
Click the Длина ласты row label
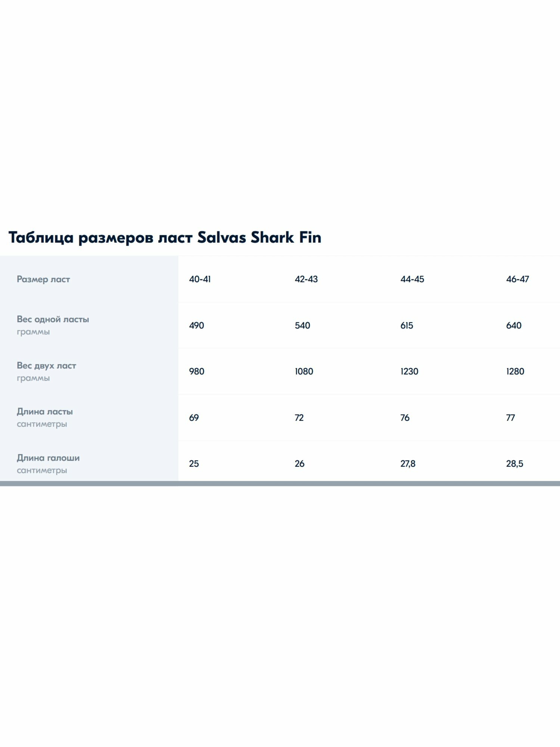44,412
